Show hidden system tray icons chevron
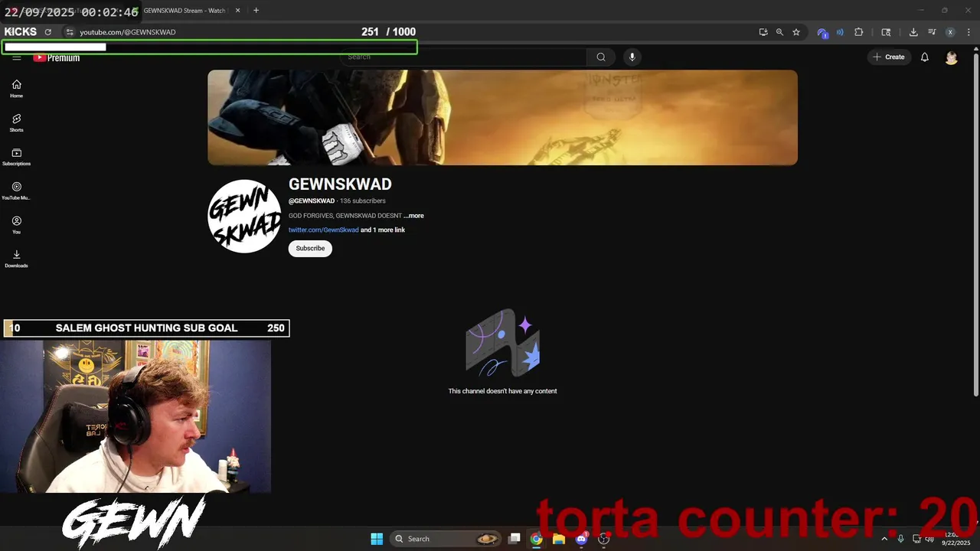 pyautogui.click(x=884, y=539)
